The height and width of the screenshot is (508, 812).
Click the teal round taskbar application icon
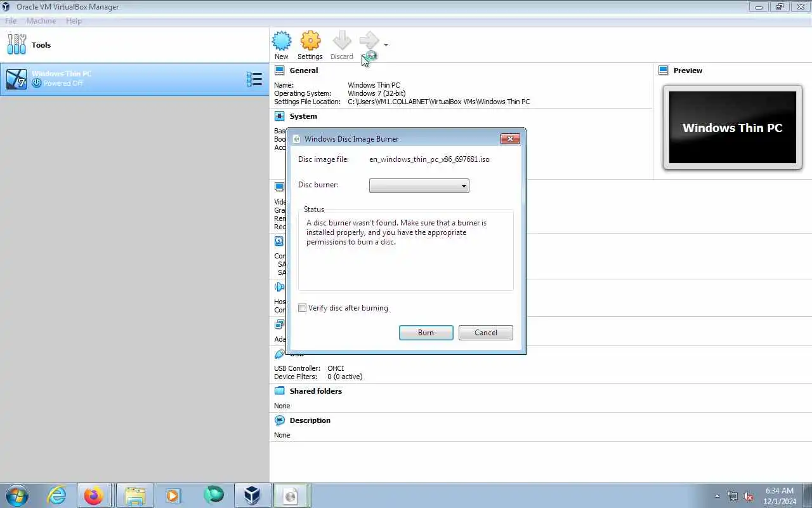(x=213, y=495)
